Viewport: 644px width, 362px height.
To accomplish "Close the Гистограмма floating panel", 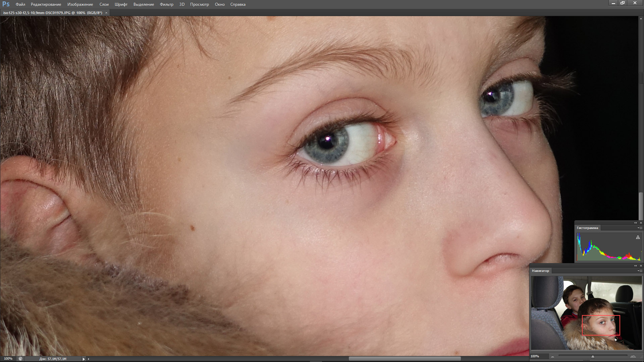I will pos(641,223).
